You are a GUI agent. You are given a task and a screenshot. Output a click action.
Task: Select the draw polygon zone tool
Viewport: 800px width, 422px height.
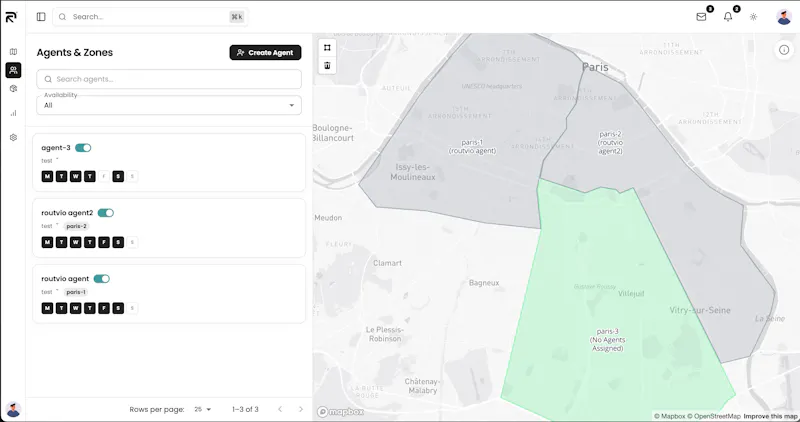point(327,47)
